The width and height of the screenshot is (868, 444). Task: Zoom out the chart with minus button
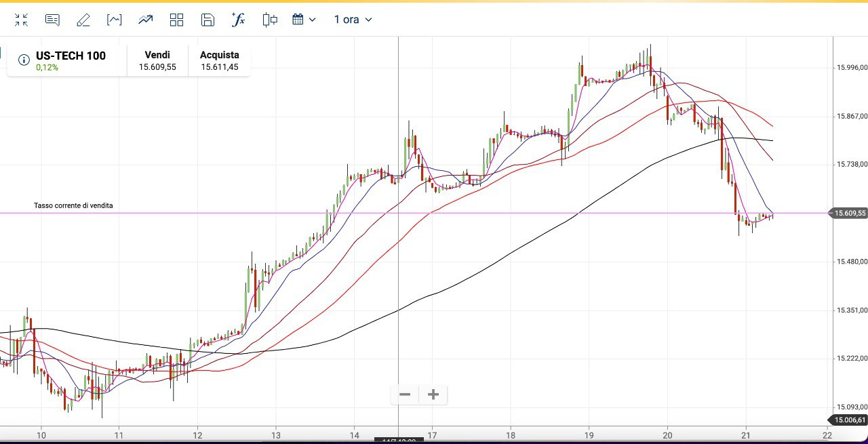click(405, 395)
